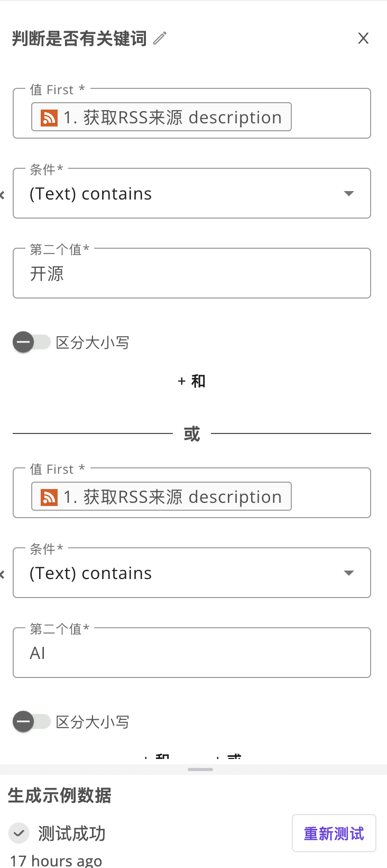Screen dimensions: 387x868
Task: Click the 第二个值 field containing 开源
Action: tap(191, 274)
